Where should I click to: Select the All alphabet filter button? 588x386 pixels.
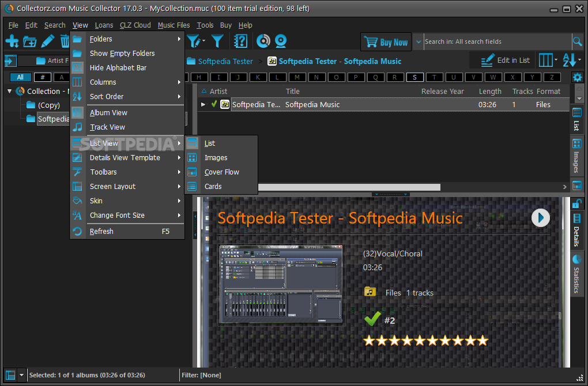[x=20, y=77]
